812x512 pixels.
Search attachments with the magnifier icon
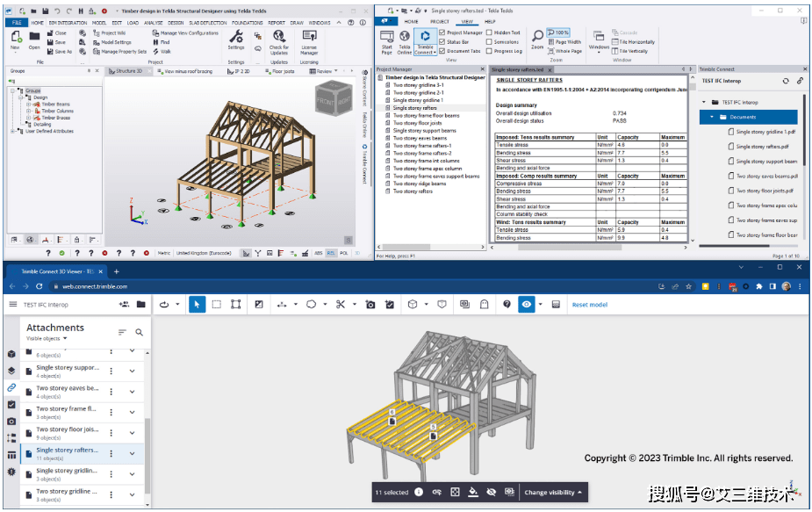[x=140, y=332]
